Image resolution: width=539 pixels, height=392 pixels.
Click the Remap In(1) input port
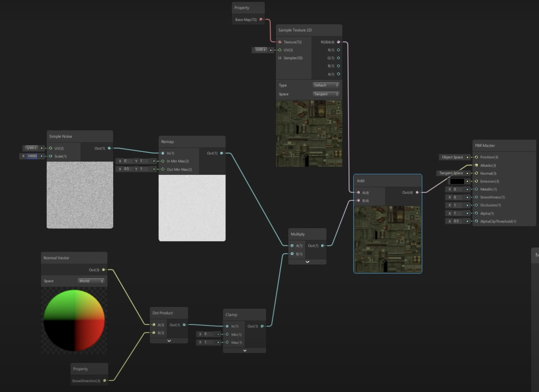[163, 153]
